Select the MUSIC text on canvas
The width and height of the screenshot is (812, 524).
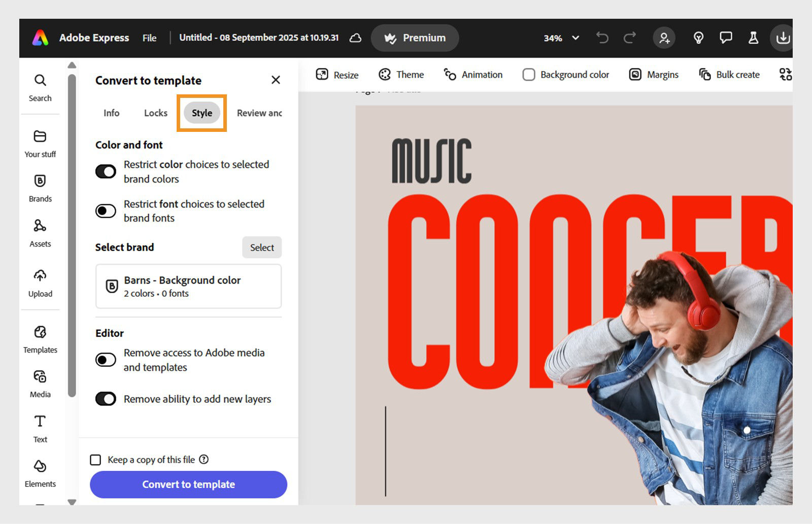point(432,161)
